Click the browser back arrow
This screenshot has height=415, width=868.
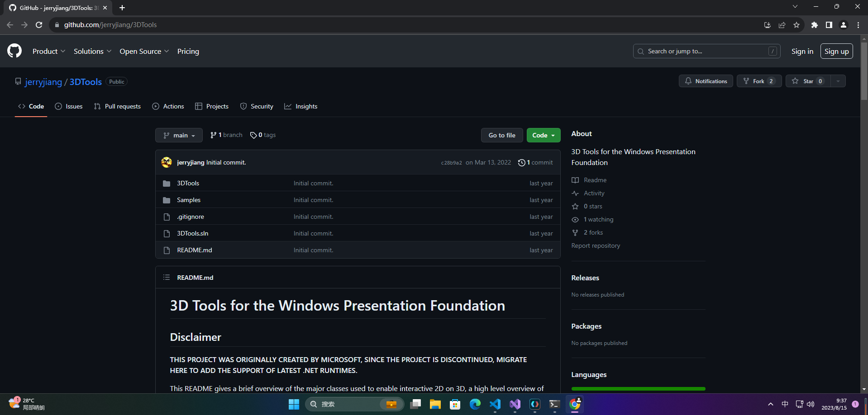click(x=10, y=25)
